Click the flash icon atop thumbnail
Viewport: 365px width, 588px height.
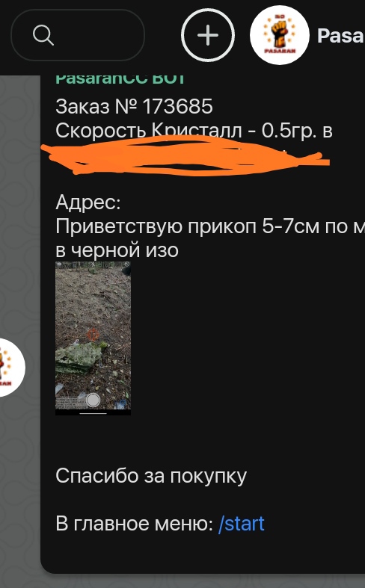tap(93, 264)
